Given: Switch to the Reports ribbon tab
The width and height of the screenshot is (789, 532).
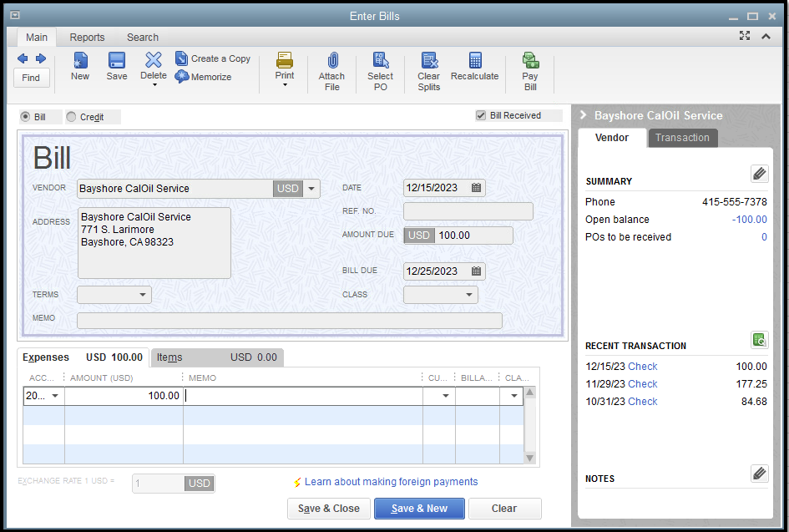Looking at the screenshot, I should click(x=87, y=38).
